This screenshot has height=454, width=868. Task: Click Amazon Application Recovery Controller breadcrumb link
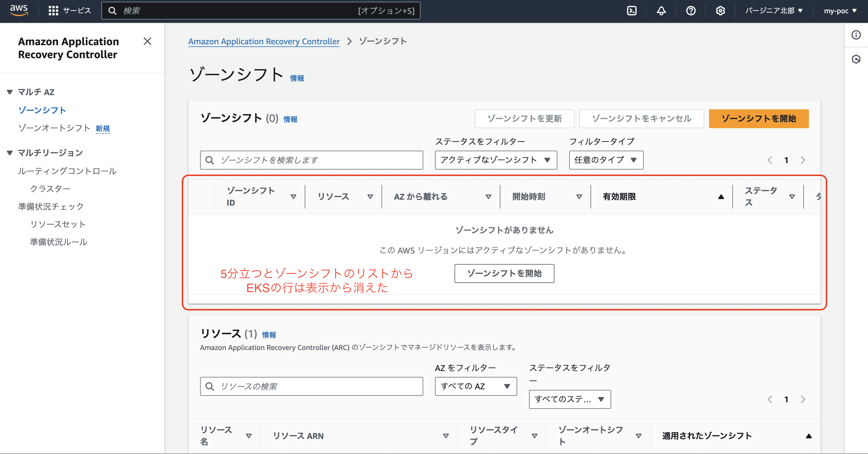point(264,41)
